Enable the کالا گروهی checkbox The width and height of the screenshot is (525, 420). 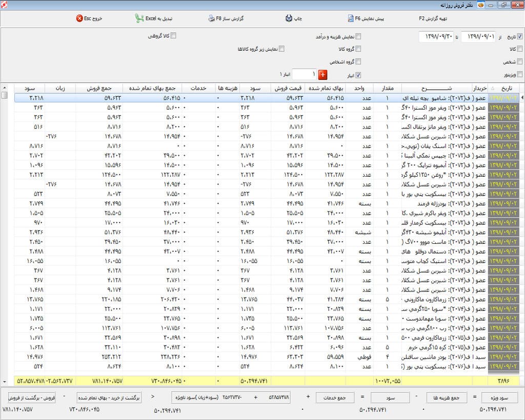(173, 36)
